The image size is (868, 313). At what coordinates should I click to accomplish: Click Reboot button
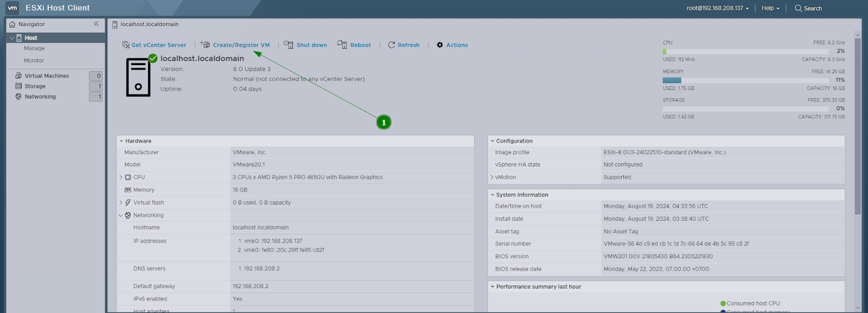[354, 45]
